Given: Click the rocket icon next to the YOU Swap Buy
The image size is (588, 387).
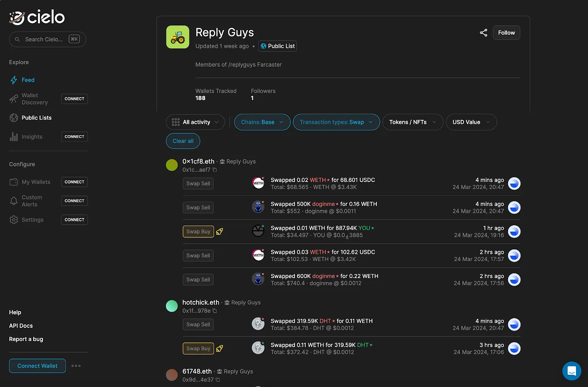Looking at the screenshot, I should coord(220,232).
